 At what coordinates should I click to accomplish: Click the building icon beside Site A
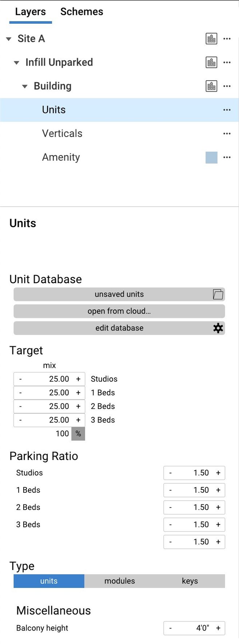click(x=211, y=39)
